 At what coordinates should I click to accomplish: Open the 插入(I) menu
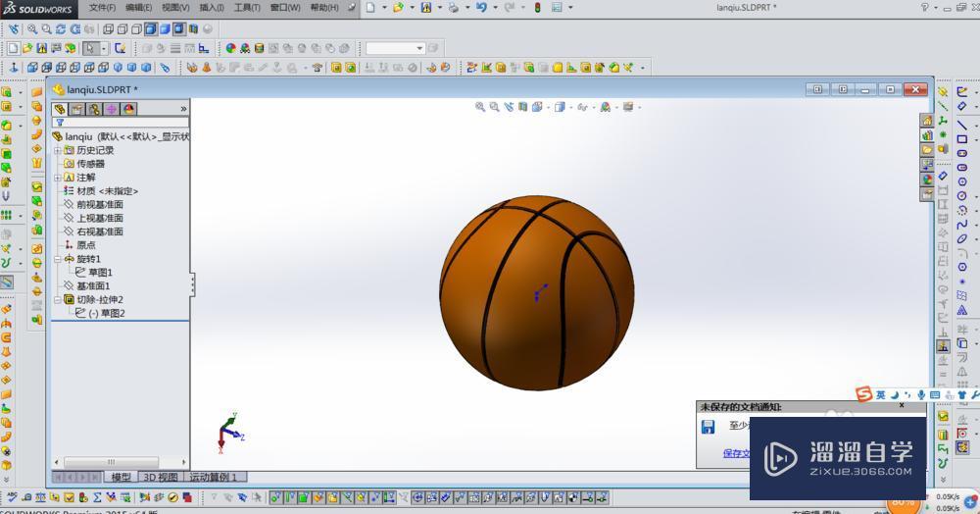click(212, 8)
